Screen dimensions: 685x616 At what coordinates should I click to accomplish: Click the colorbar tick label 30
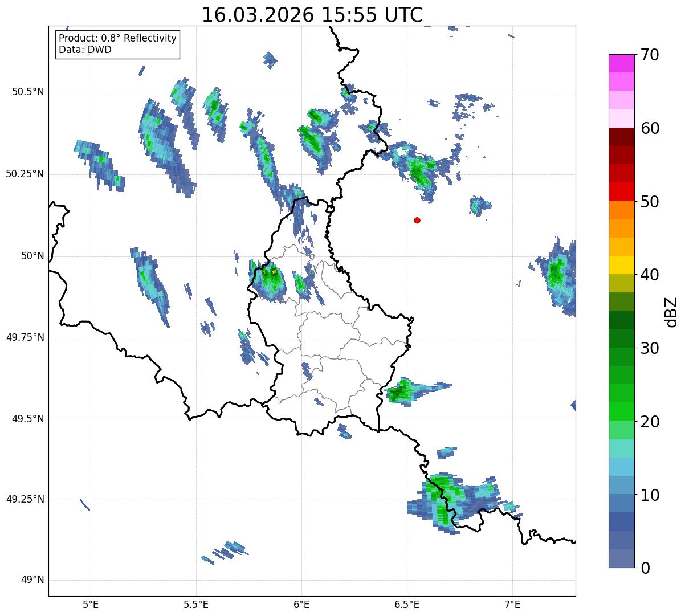tap(650, 348)
